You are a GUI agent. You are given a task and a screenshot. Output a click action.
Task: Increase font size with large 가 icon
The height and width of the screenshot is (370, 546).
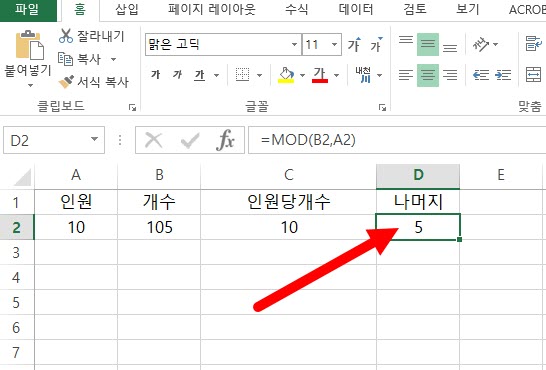354,45
